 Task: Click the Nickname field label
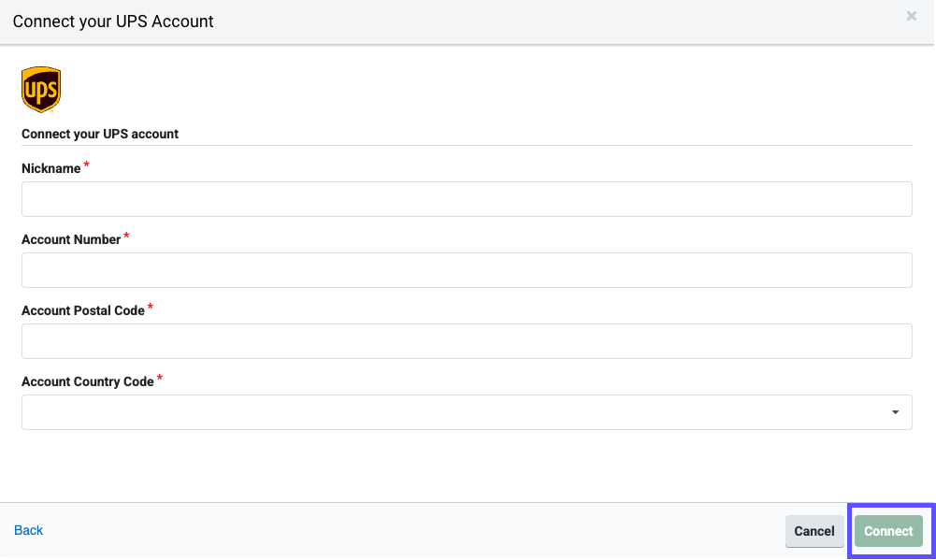coord(51,168)
